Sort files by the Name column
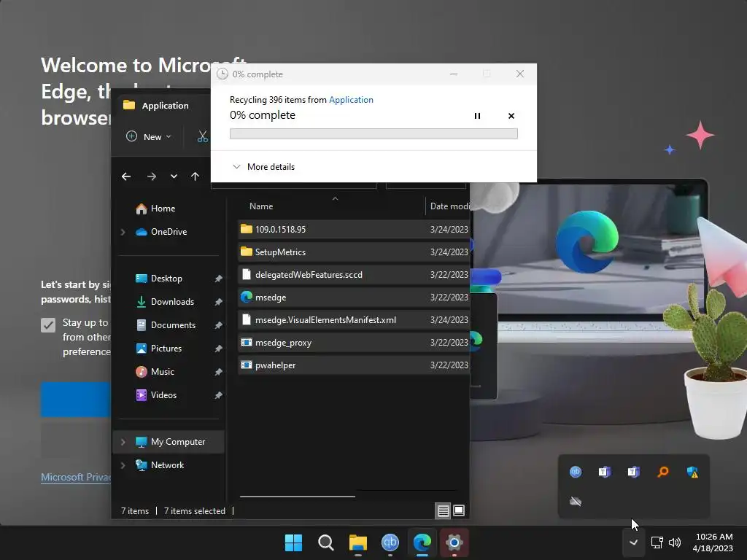Viewport: 747px width, 560px height. [261, 206]
